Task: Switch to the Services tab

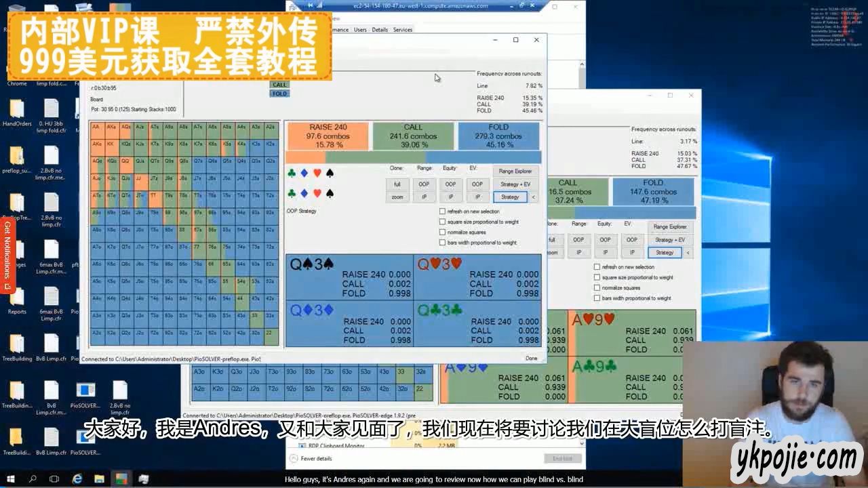Action: point(403,30)
